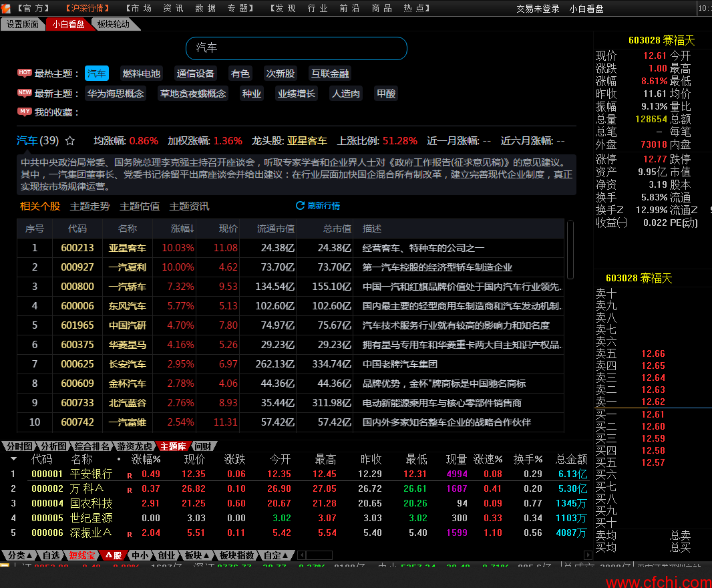Open the 数据 menu item
The image size is (712, 588).
click(x=205, y=8)
